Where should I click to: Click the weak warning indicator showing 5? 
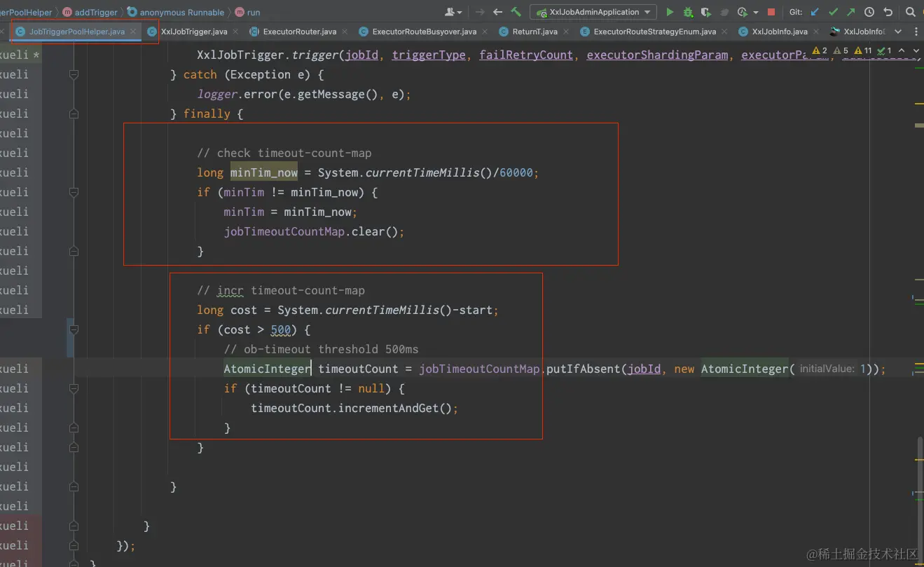tap(841, 50)
